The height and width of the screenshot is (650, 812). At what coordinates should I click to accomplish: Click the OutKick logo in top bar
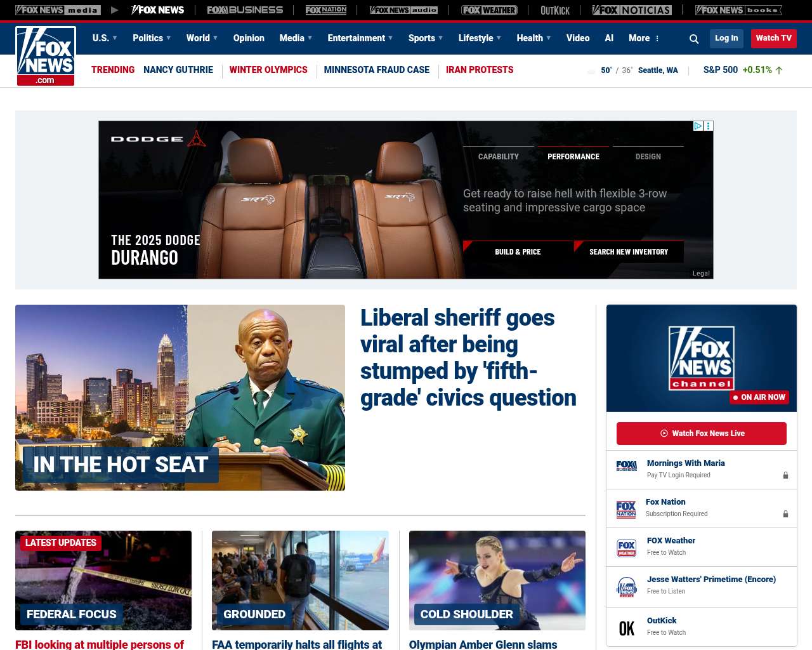point(555,10)
